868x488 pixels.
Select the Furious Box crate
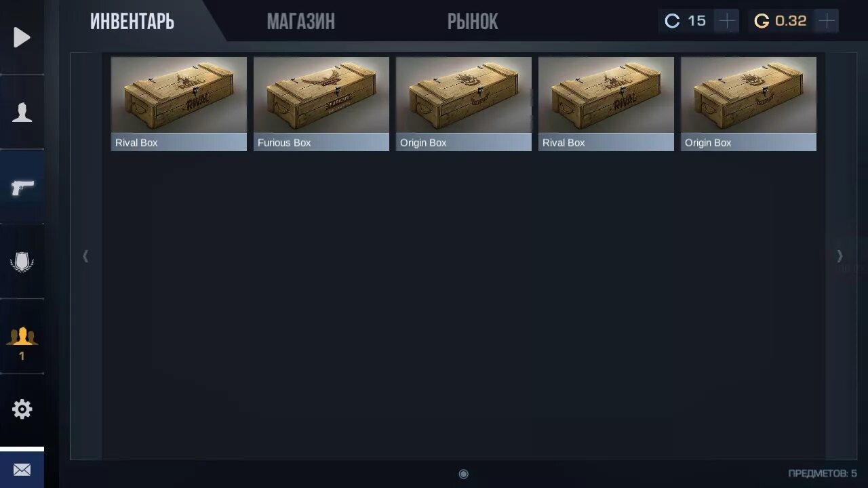point(321,104)
